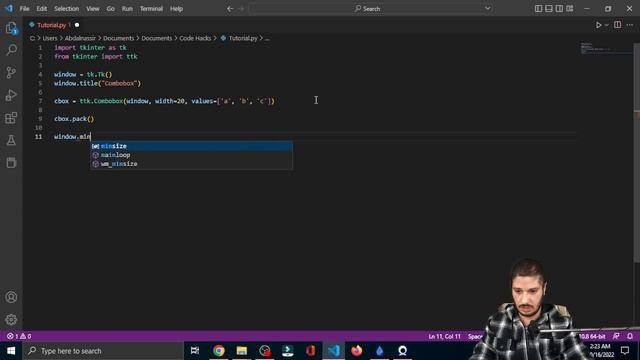This screenshot has height=360, width=640.
Task: Open the Windows Start menu
Action: click(x=11, y=351)
